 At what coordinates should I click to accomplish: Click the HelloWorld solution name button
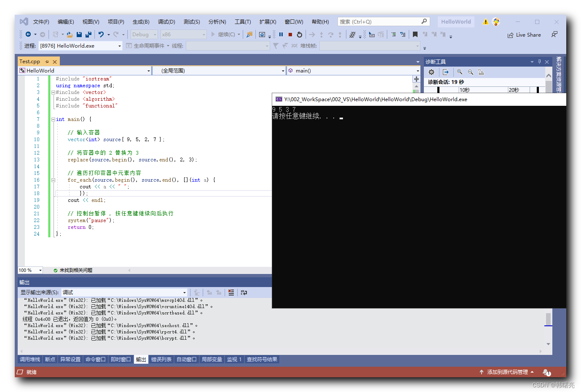[456, 22]
